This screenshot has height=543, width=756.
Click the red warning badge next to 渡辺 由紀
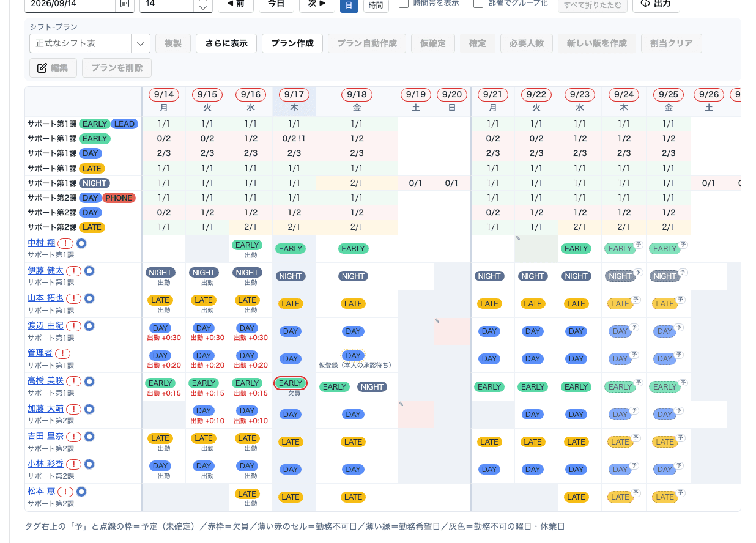[73, 326]
